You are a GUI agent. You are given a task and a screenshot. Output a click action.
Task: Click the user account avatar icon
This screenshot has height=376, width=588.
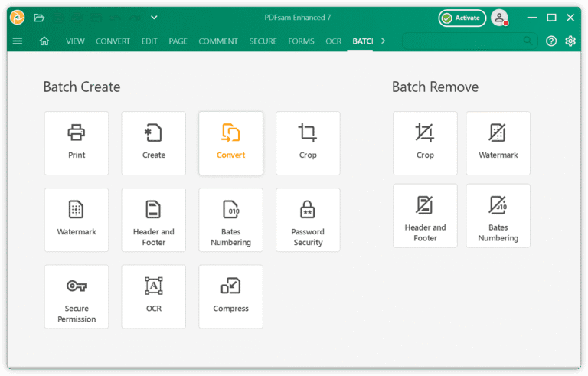pos(499,18)
